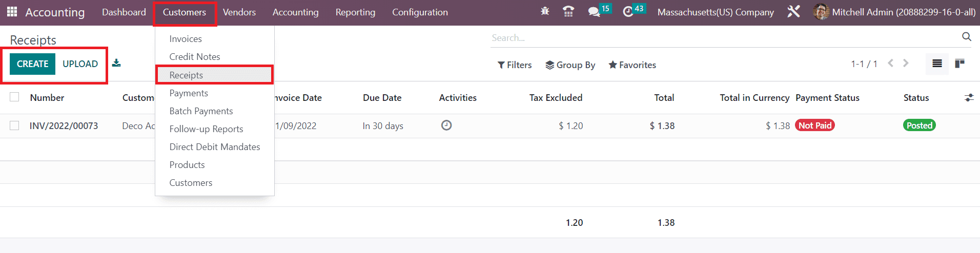Screen dimensions: 980x253
Task: Open the conversations chat icon
Action: pos(594,12)
